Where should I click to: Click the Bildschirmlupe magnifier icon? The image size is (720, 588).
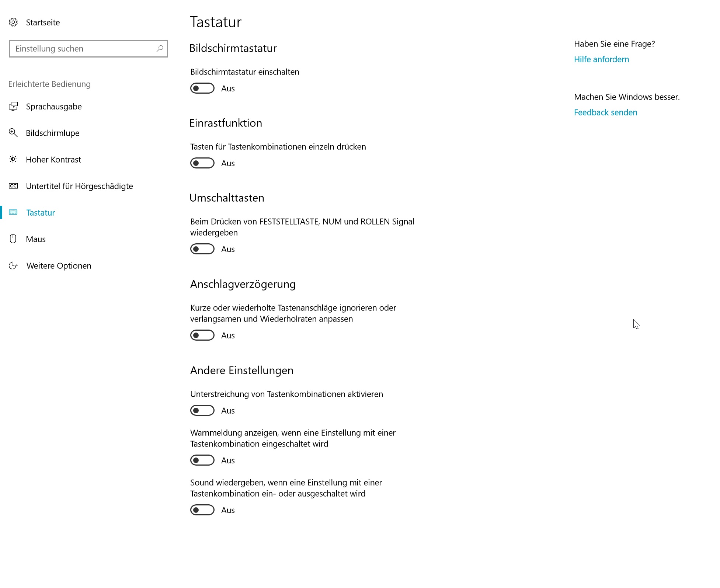click(x=13, y=133)
